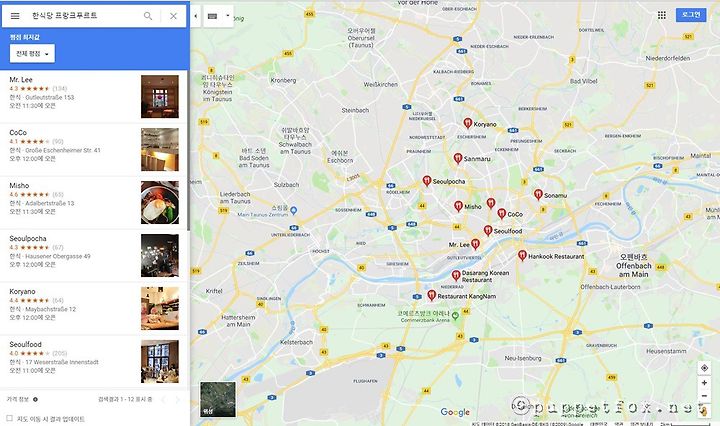Switch to satellite view thumbnail

click(x=218, y=399)
